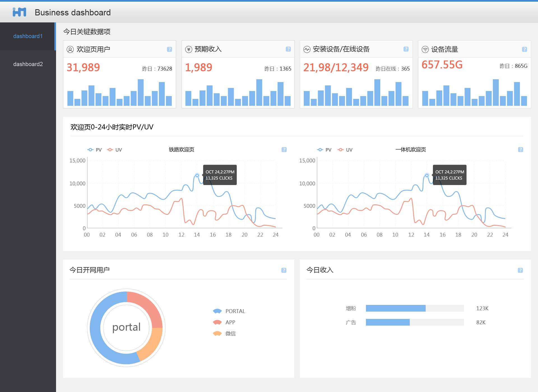Toggle PORTAL in donut chart legend
Image resolution: width=538 pixels, height=392 pixels.
point(229,311)
